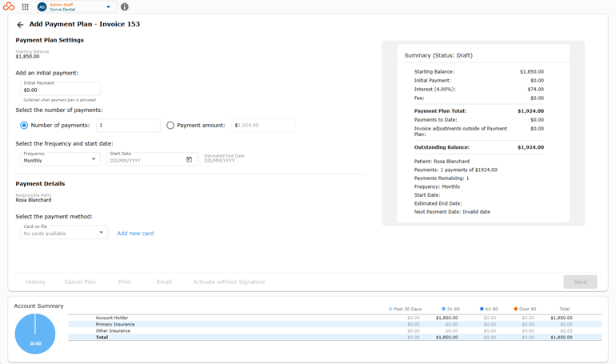Click the number of payments field
The image size is (616, 364).
pyautogui.click(x=128, y=126)
